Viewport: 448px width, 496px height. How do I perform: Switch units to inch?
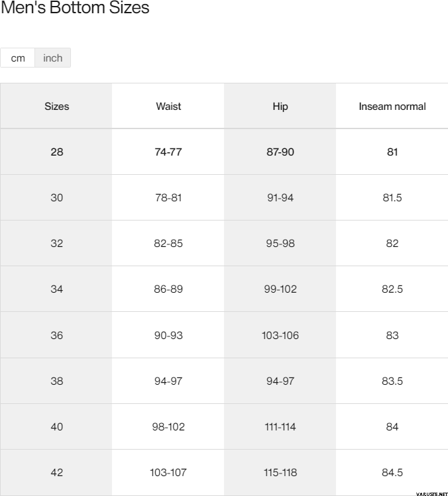[x=52, y=58]
